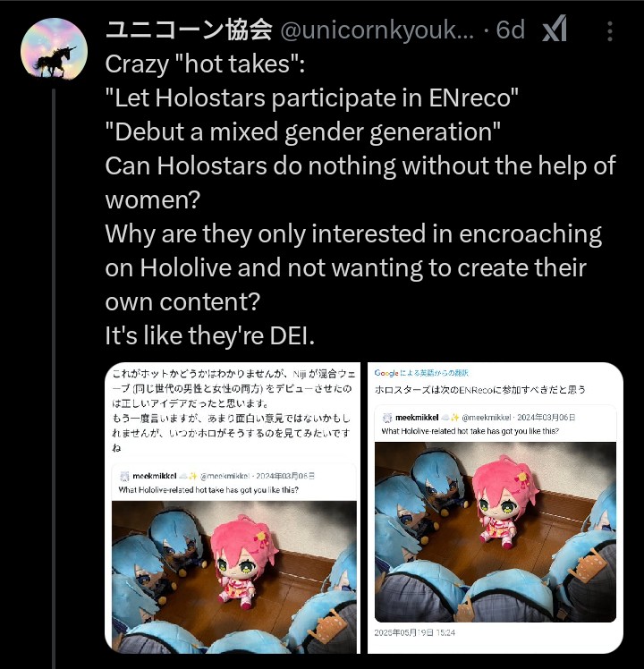Click the Grok xAI icon
The height and width of the screenshot is (669, 644).
555,29
